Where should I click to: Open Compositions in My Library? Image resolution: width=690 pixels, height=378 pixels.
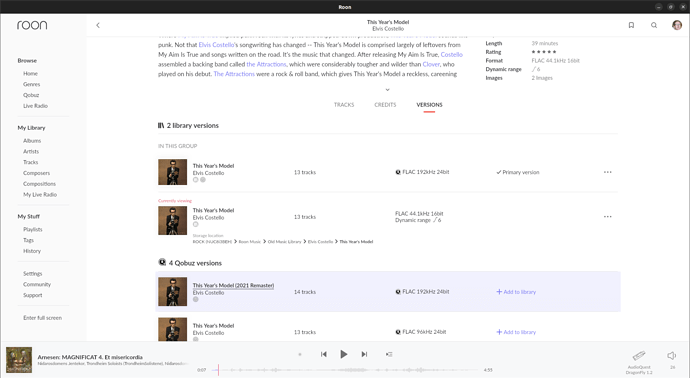[x=39, y=184]
